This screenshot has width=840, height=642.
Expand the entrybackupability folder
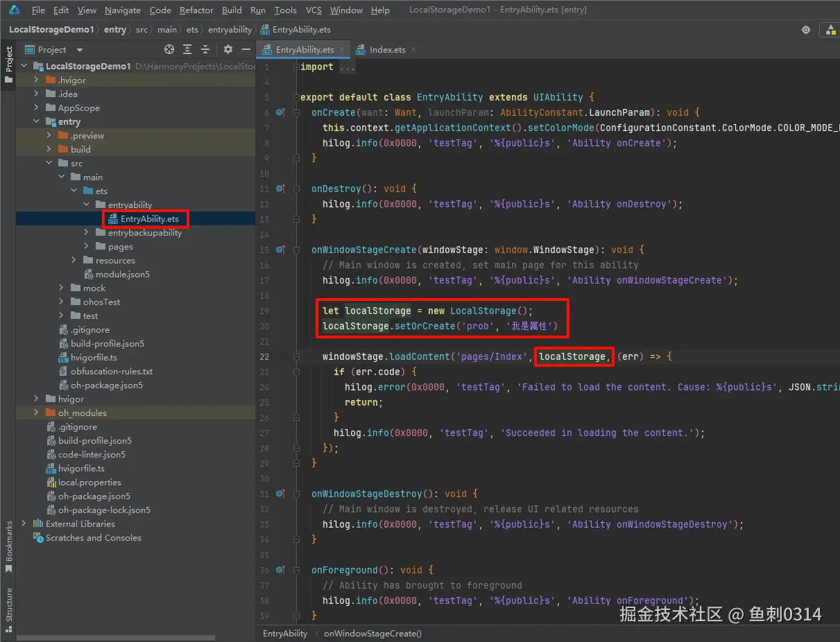point(87,232)
